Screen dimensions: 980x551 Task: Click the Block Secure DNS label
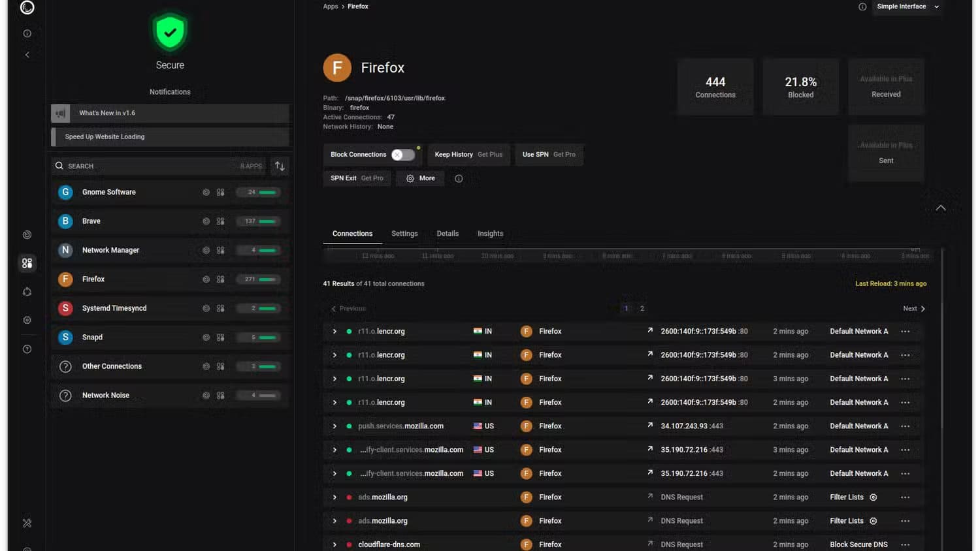[858, 544]
